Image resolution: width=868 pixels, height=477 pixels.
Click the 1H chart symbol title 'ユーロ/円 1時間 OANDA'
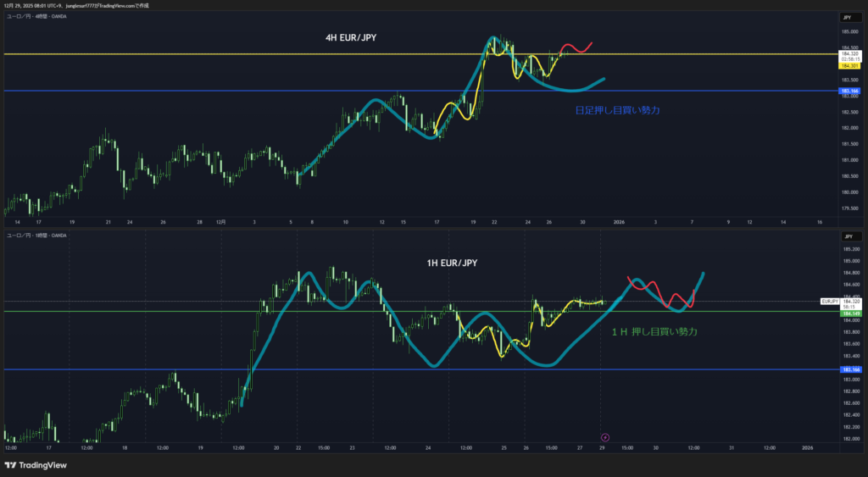click(36, 235)
